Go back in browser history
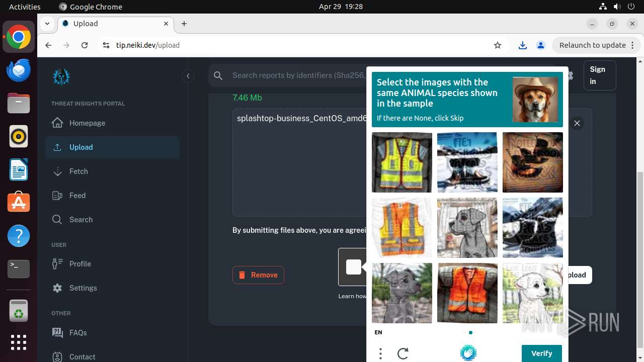 coord(48,45)
